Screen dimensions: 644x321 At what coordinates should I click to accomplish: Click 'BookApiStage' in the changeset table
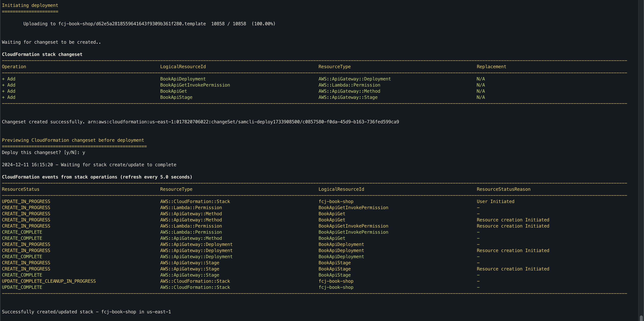176,97
